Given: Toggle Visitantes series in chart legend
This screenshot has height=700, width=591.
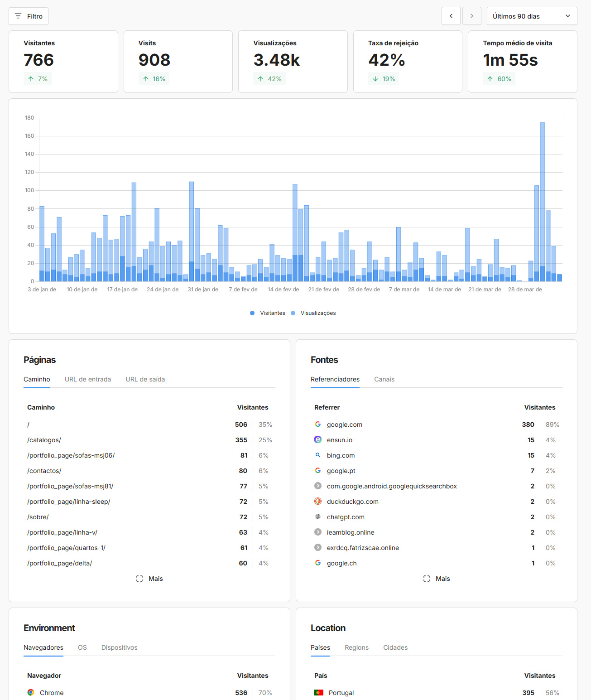Looking at the screenshot, I should [x=268, y=313].
